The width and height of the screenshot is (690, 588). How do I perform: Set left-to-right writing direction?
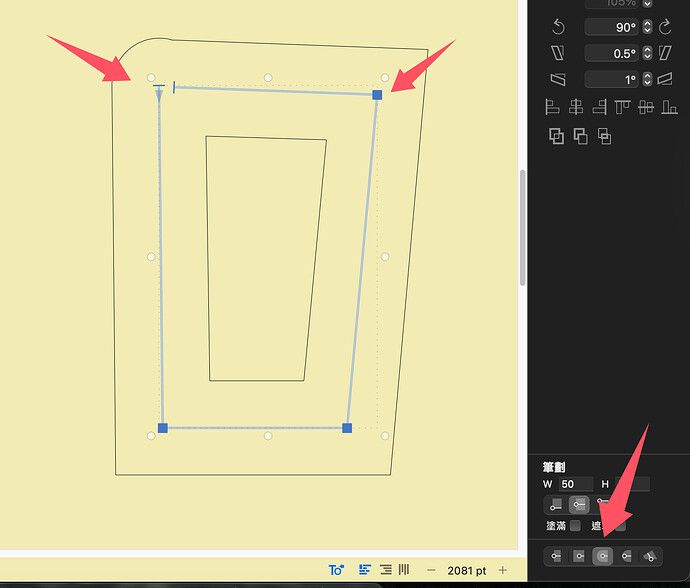click(365, 570)
